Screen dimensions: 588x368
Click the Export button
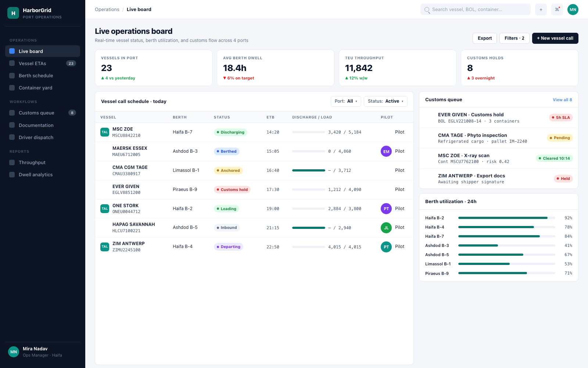(485, 38)
